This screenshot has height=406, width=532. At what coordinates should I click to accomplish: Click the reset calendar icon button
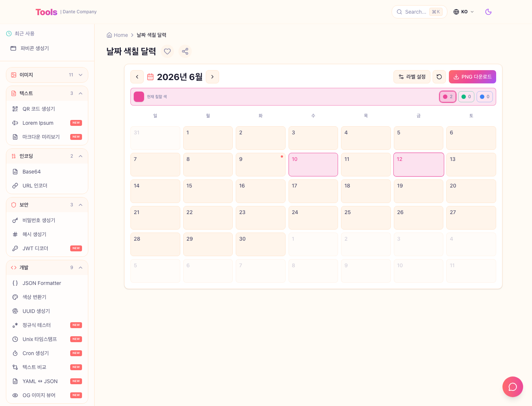pyautogui.click(x=439, y=77)
